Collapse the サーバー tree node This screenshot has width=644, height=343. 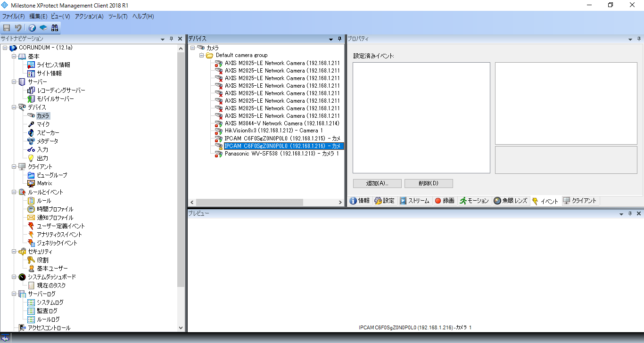(x=14, y=82)
